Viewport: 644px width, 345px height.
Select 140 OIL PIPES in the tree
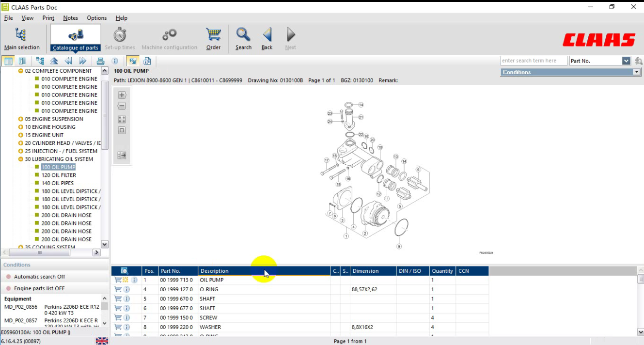58,183
